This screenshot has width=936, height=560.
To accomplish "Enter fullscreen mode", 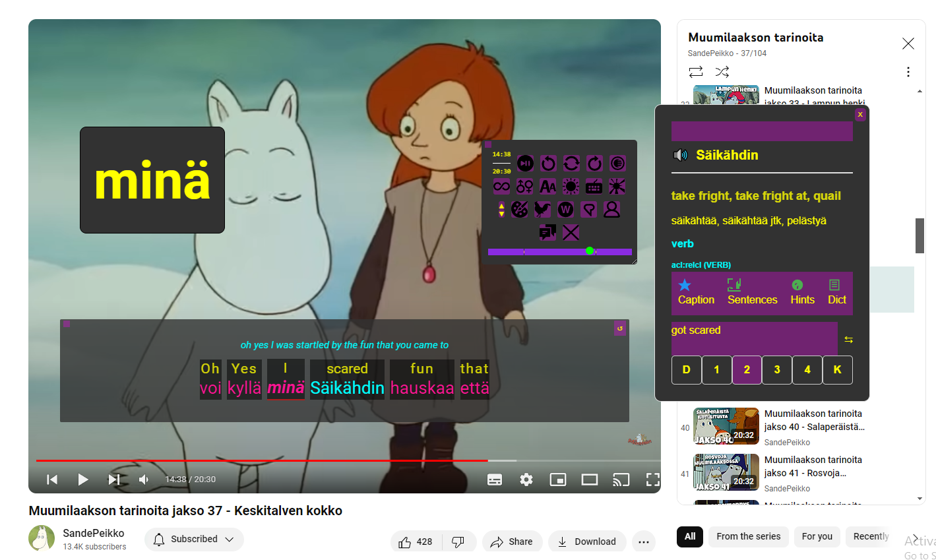I will pos(652,480).
